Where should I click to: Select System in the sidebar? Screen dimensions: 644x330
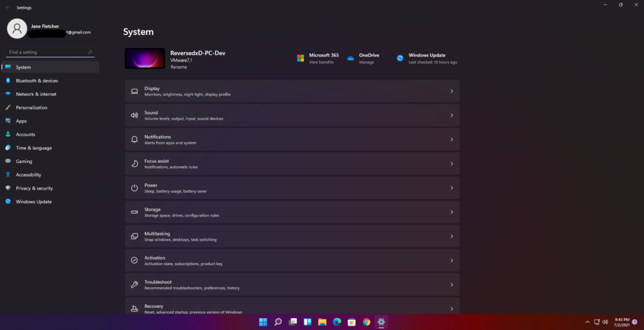(x=50, y=67)
